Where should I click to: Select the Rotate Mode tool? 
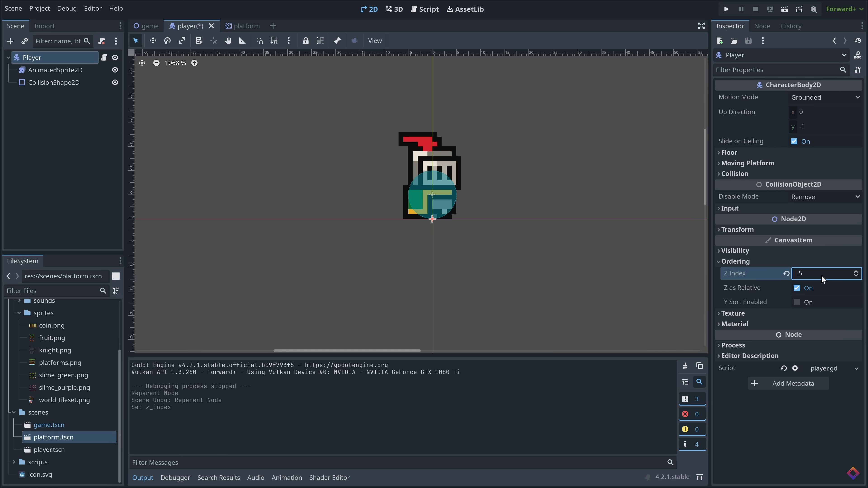pos(167,41)
